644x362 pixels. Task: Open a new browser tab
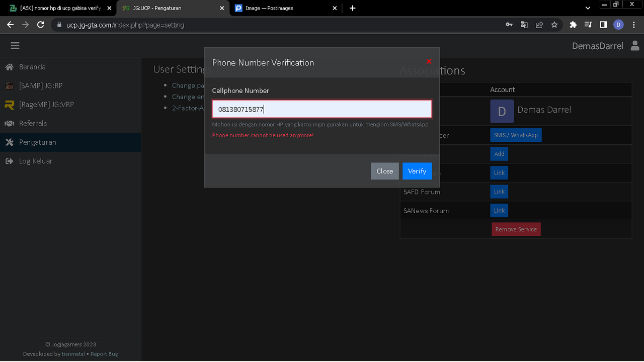(352, 8)
